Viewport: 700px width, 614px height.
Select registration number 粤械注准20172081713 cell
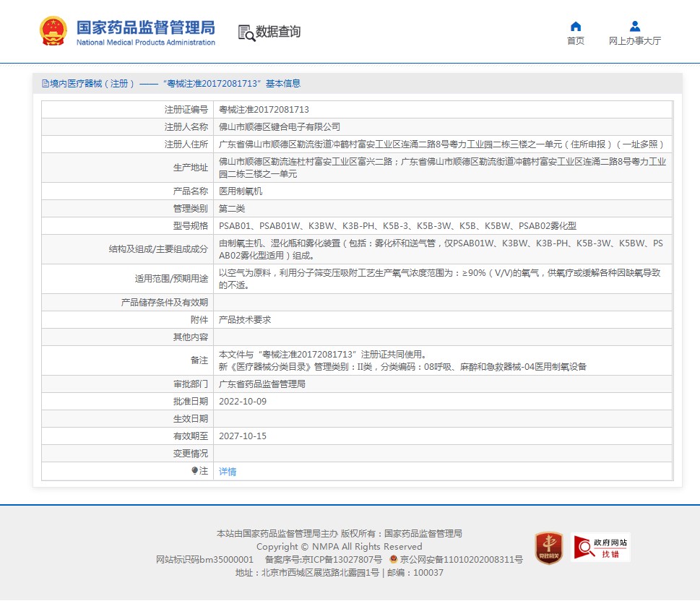coord(264,109)
